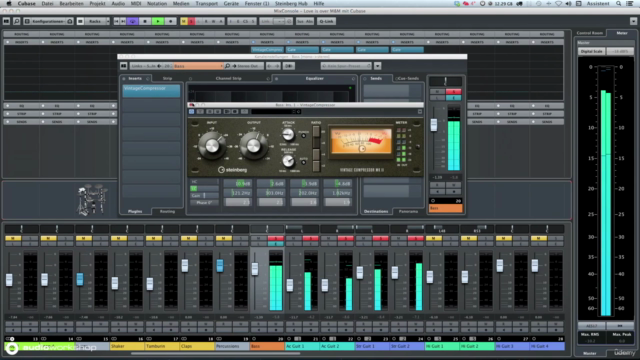Open the Steinberg Hub menu
Screen dimensions: 640x360
(x=291, y=3)
